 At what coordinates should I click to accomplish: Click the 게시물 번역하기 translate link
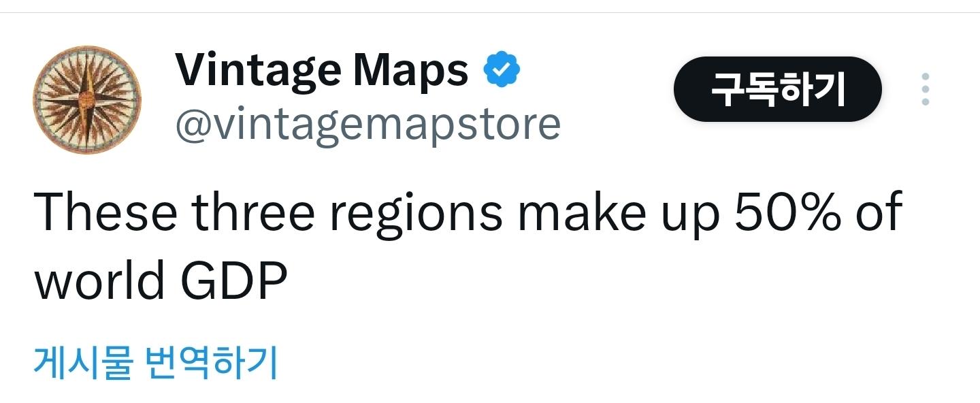point(156,361)
